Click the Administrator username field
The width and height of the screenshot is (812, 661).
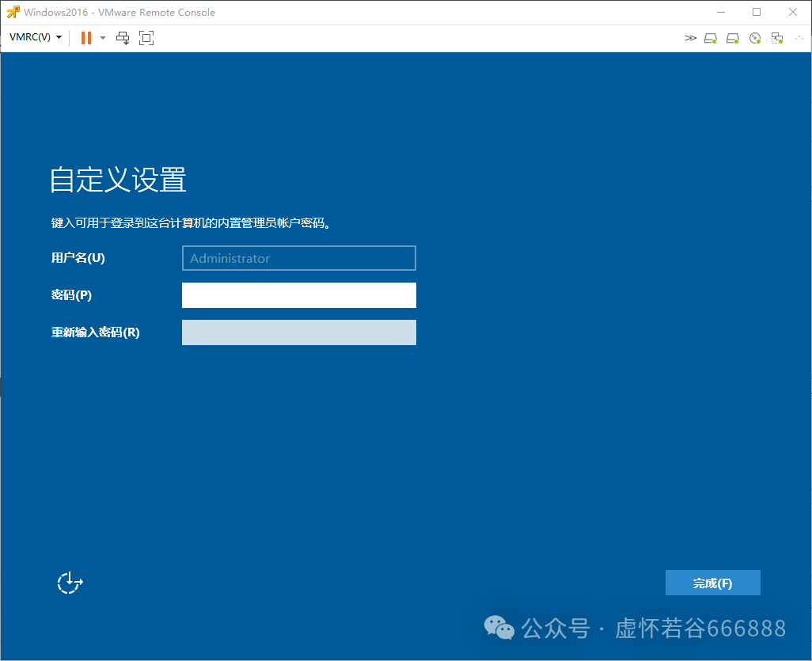point(299,258)
